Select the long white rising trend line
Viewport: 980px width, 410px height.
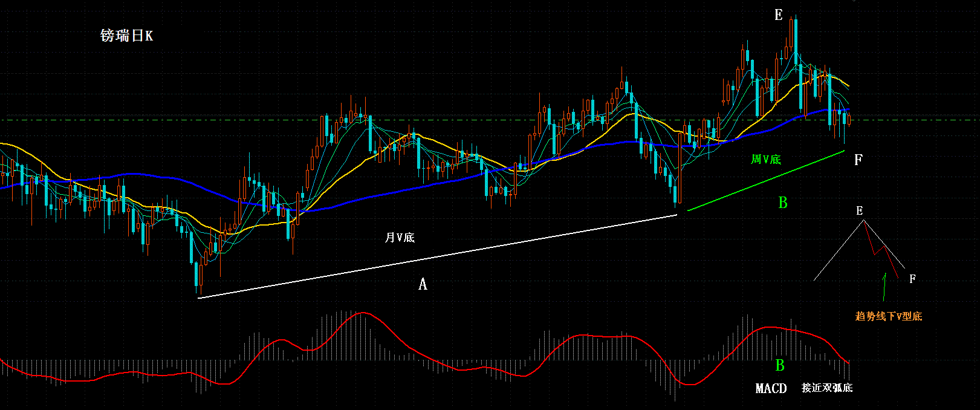[x=437, y=256]
